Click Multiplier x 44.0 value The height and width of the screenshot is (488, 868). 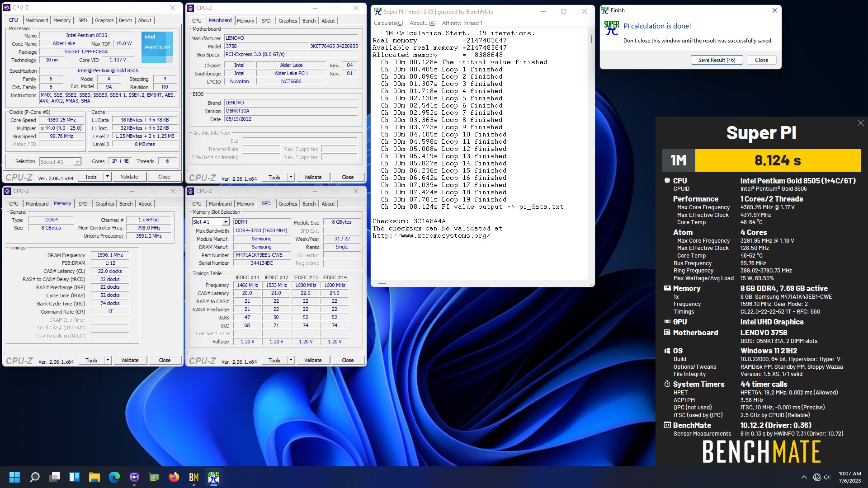tap(61, 128)
